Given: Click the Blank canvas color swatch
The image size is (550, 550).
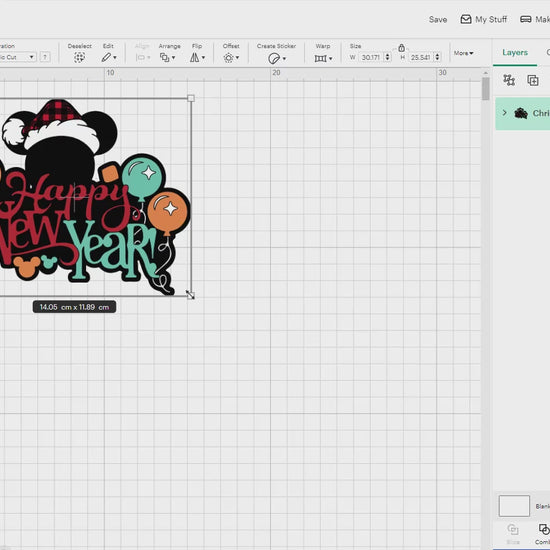Looking at the screenshot, I should (x=514, y=506).
